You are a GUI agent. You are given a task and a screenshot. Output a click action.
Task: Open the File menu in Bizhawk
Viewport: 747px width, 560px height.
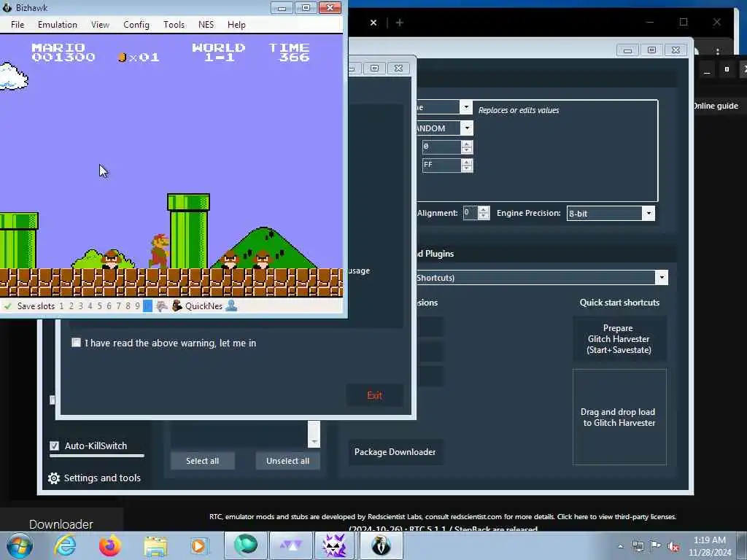coord(18,25)
